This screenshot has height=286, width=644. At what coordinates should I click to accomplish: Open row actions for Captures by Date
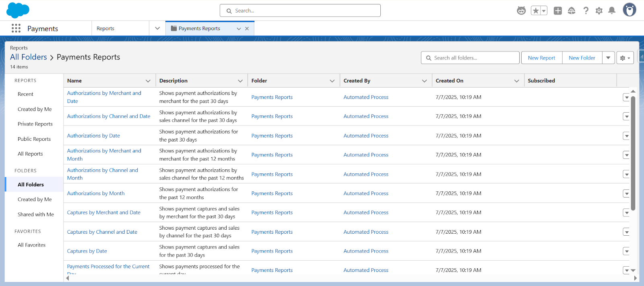click(x=626, y=251)
